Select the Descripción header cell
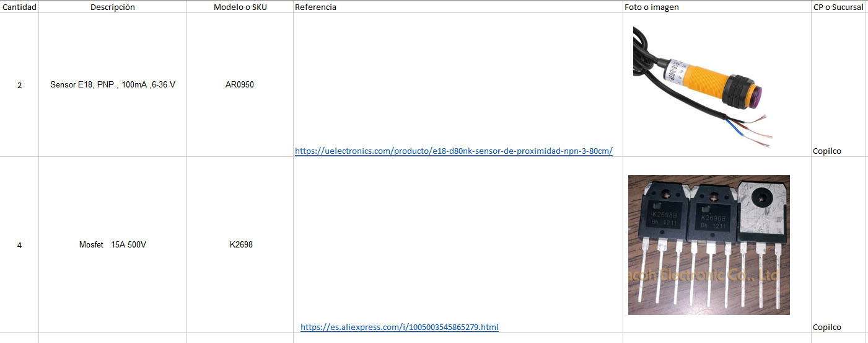This screenshot has height=343, width=868. 112,7
